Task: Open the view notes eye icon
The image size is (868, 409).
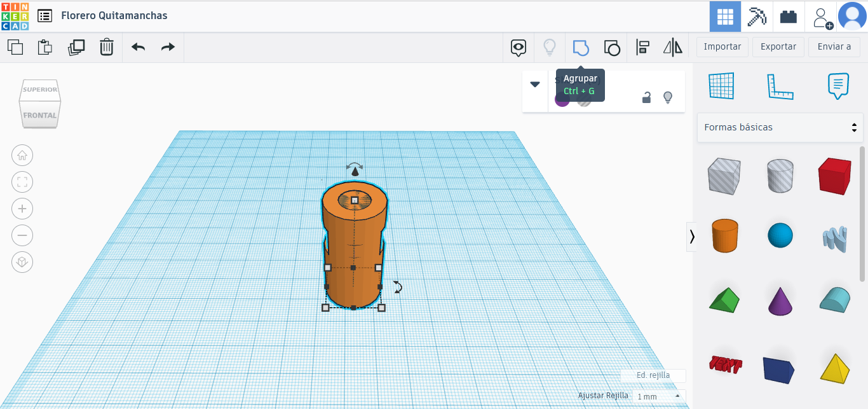Action: (519, 47)
